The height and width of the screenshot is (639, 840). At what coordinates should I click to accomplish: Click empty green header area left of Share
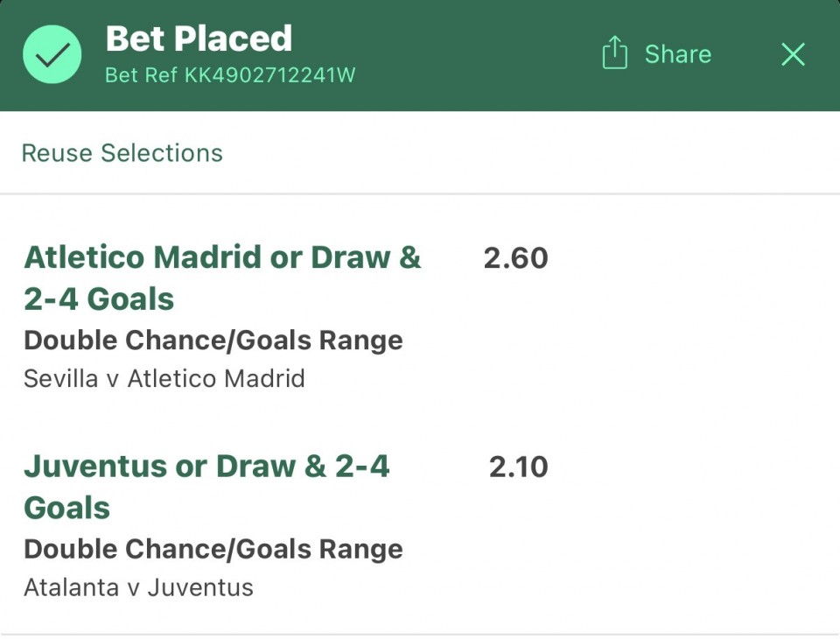472,54
